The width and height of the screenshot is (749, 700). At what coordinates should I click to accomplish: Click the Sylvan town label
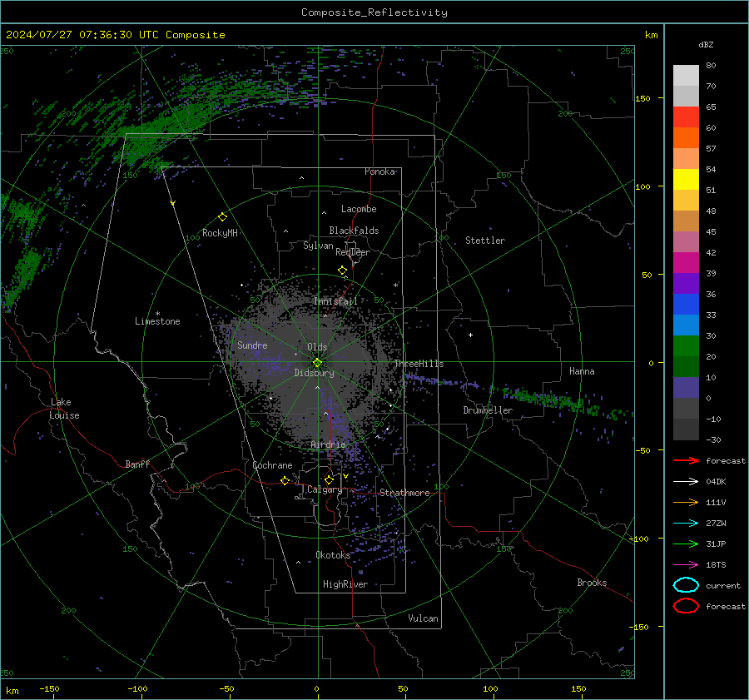(318, 246)
